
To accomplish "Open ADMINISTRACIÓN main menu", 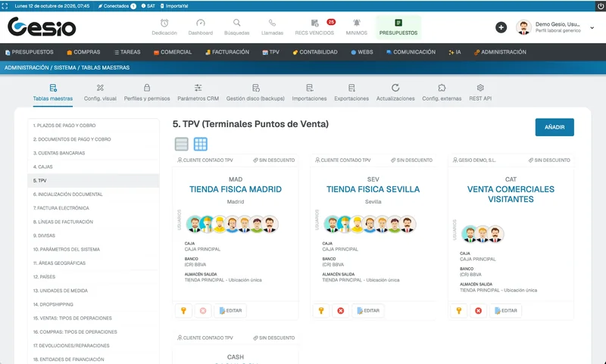I will tap(501, 52).
